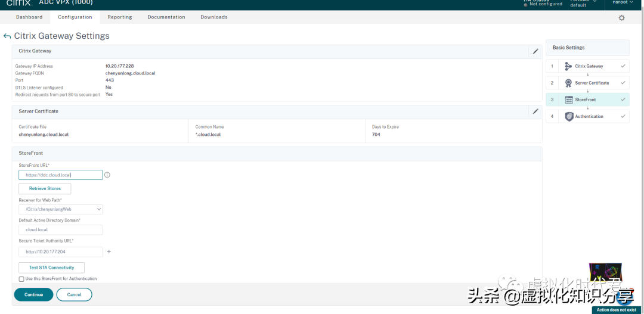Image resolution: width=644 pixels, height=314 pixels.
Task: Click Common Name value *.cloud.local
Action: coord(208,134)
